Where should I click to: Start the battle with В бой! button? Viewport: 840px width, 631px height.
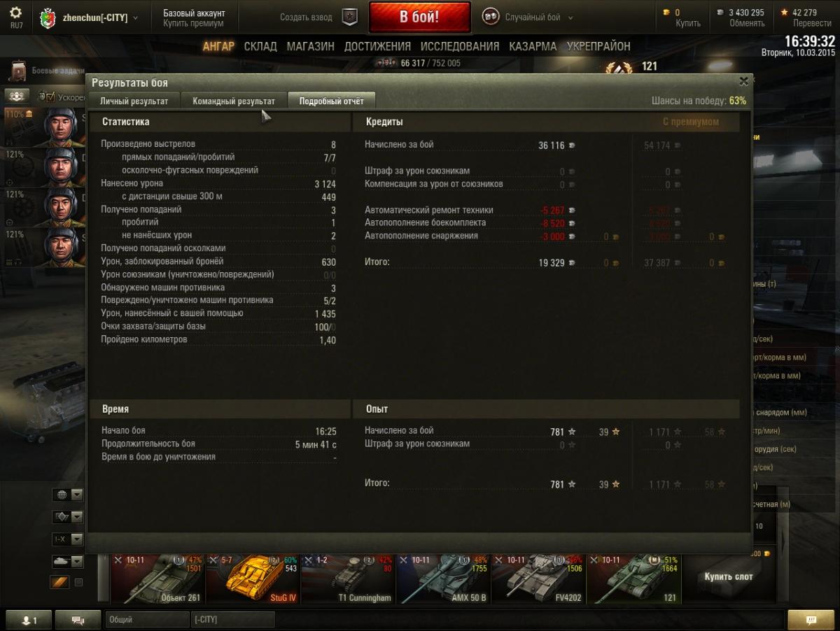[x=419, y=17]
